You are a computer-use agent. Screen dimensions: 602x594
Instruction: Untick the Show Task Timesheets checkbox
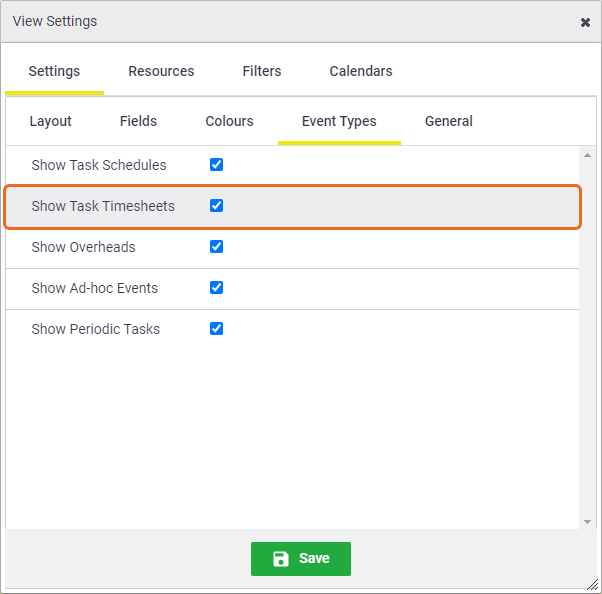216,205
